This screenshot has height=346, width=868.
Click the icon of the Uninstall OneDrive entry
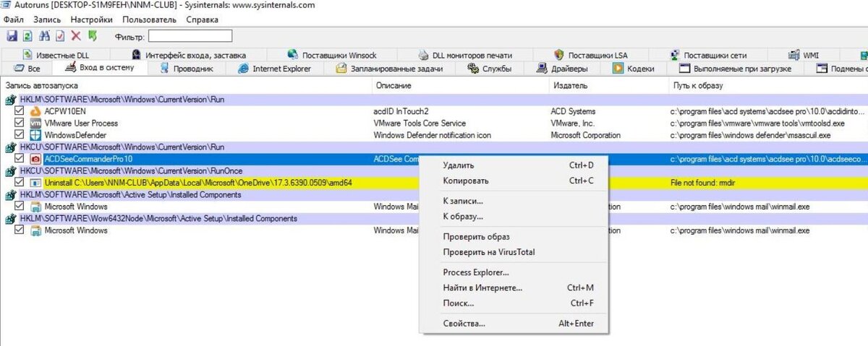click(35, 183)
